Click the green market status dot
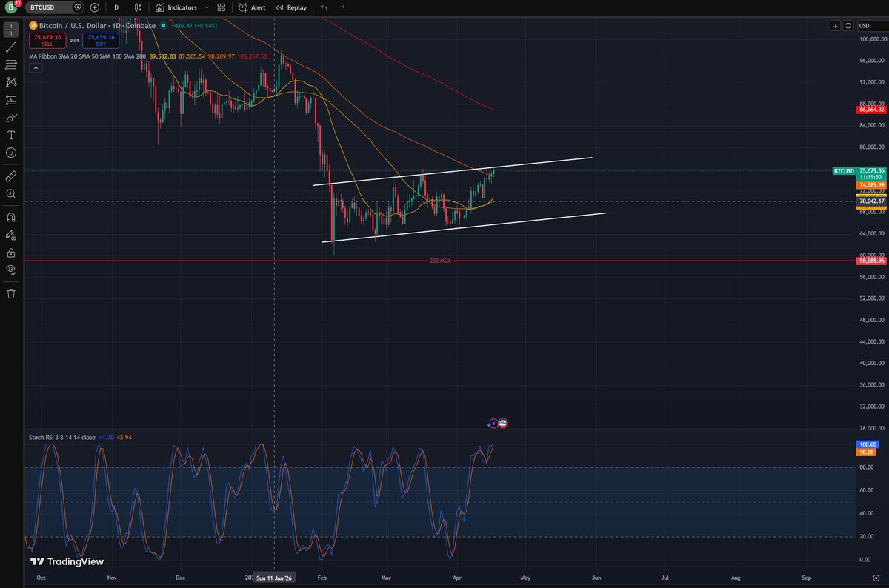Image resolution: width=889 pixels, height=588 pixels. pos(164,27)
